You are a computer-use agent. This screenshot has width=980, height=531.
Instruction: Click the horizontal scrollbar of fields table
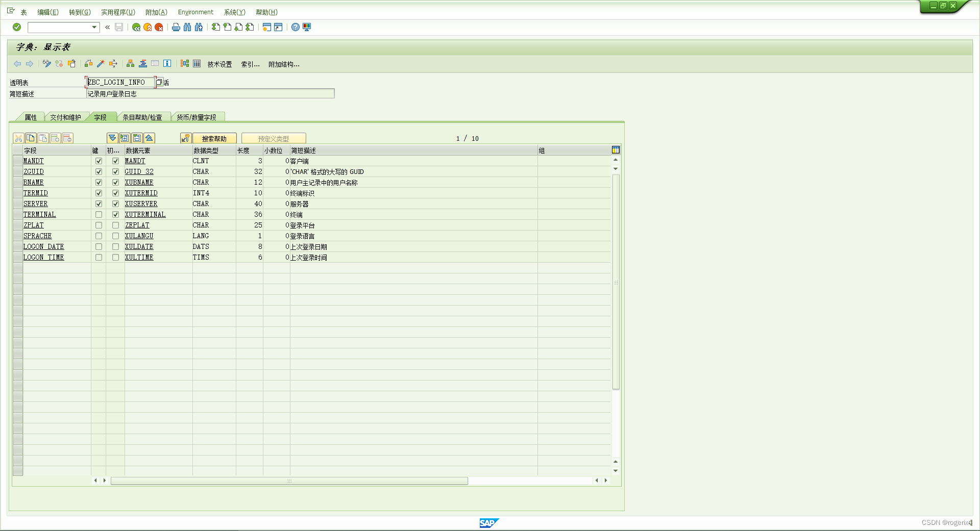point(289,481)
